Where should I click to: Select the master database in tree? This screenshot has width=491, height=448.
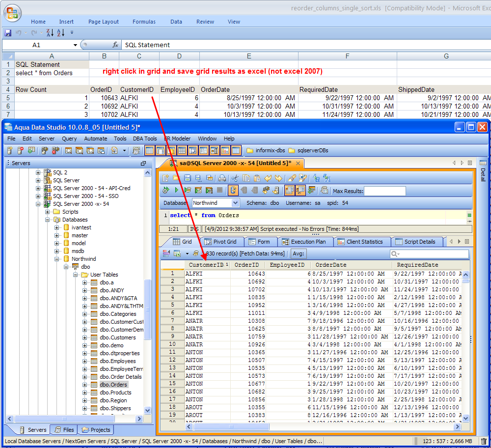(80, 235)
